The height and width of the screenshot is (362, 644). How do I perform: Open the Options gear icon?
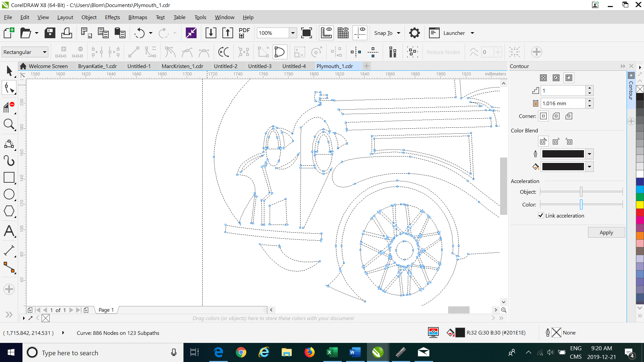414,33
